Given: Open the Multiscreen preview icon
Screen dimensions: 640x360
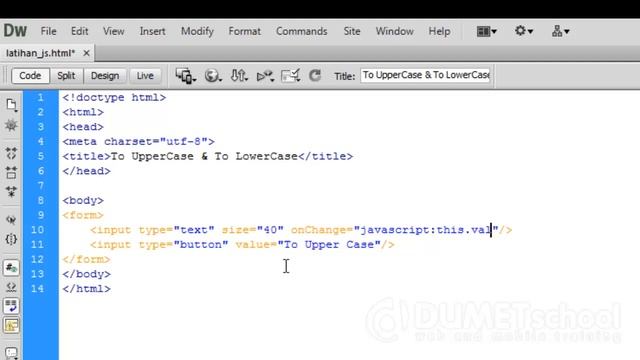Looking at the screenshot, I should (186, 76).
